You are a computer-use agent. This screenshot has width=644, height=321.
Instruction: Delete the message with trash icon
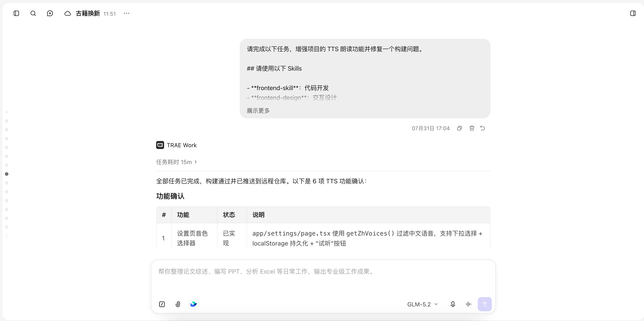[472, 128]
